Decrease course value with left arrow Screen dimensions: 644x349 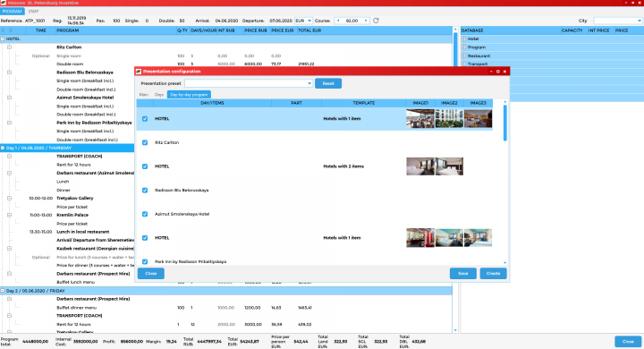click(x=338, y=21)
